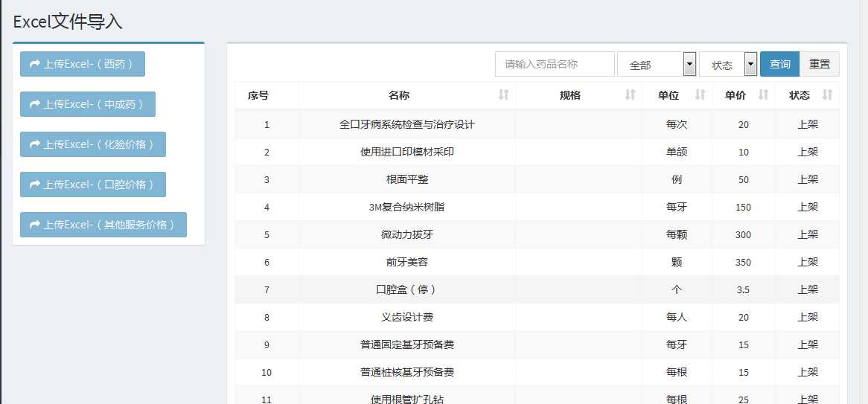Click sort arrows icon in 名称 column
The width and height of the screenshot is (868, 404).
tap(503, 95)
